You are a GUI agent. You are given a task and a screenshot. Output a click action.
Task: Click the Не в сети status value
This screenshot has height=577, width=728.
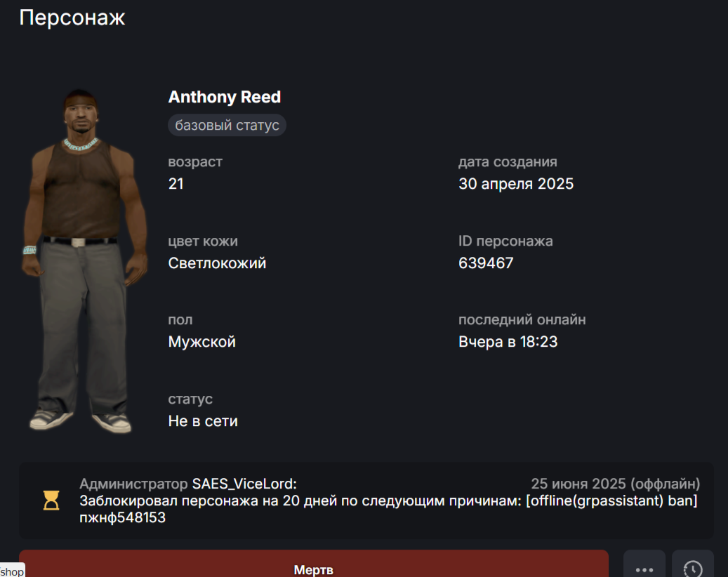coord(203,421)
